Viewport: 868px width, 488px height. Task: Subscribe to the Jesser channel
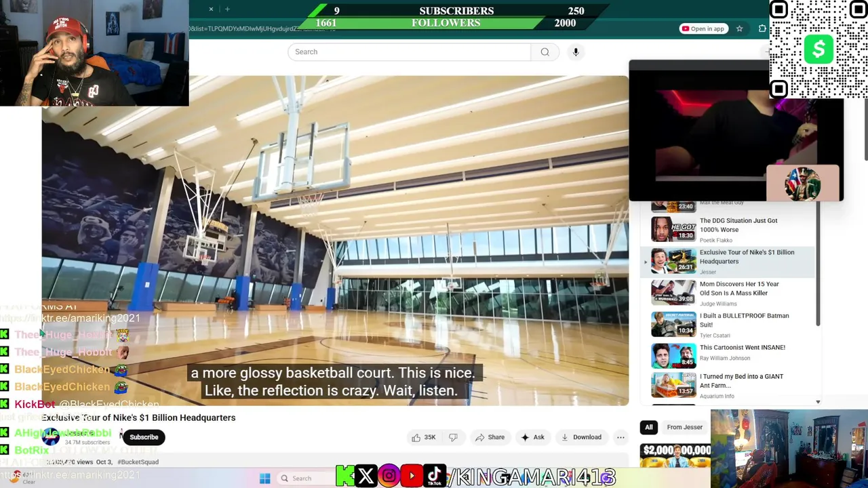[144, 437]
